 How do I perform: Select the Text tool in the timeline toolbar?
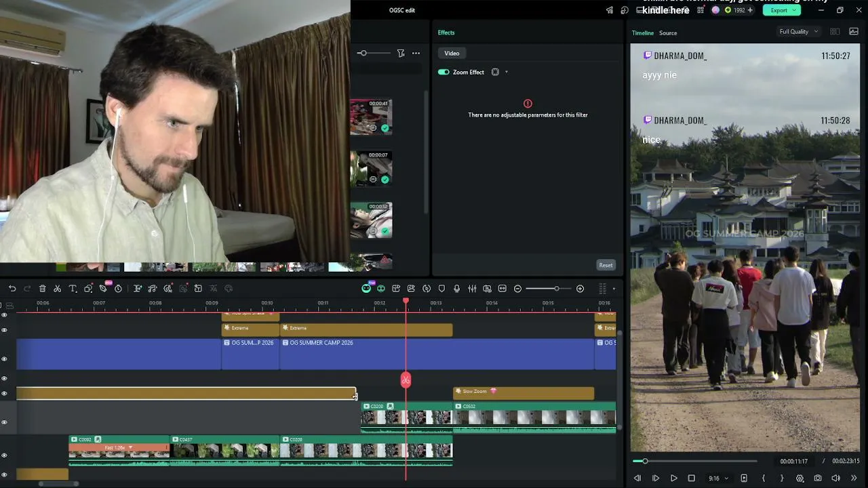(x=73, y=289)
